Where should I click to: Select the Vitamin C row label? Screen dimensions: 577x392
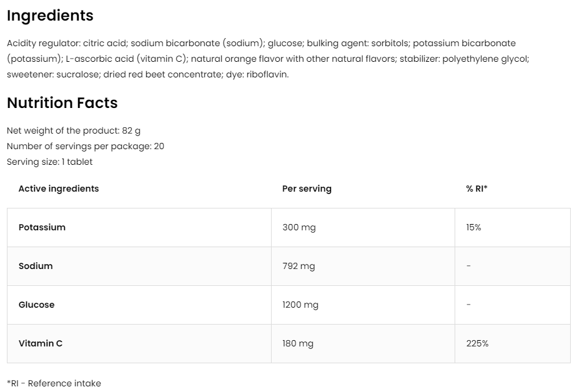41,343
